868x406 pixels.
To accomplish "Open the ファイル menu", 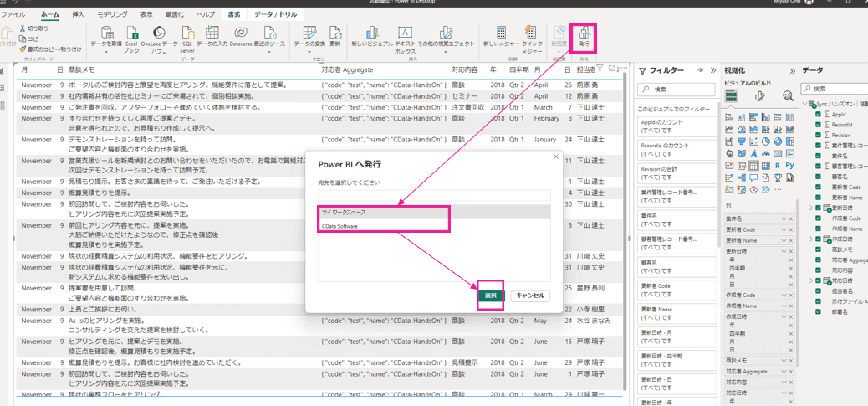I will 13,14.
